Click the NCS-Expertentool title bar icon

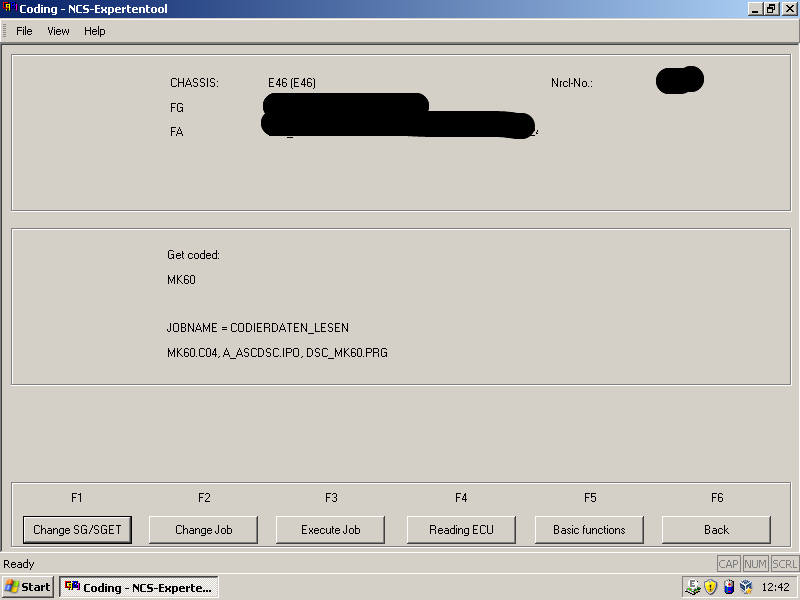[x=9, y=8]
